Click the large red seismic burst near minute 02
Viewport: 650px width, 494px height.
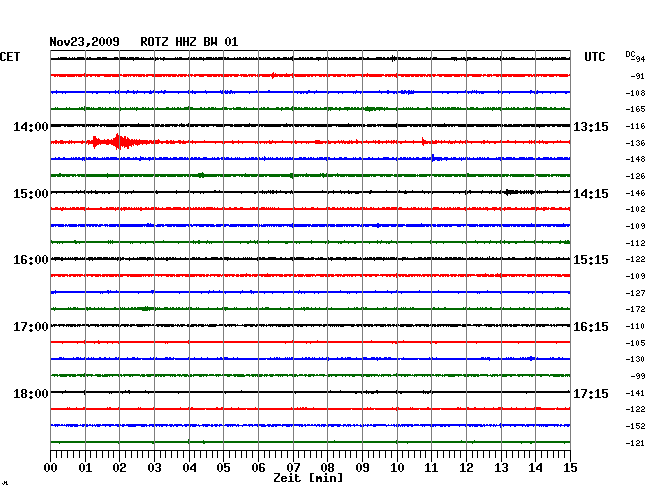(x=118, y=142)
